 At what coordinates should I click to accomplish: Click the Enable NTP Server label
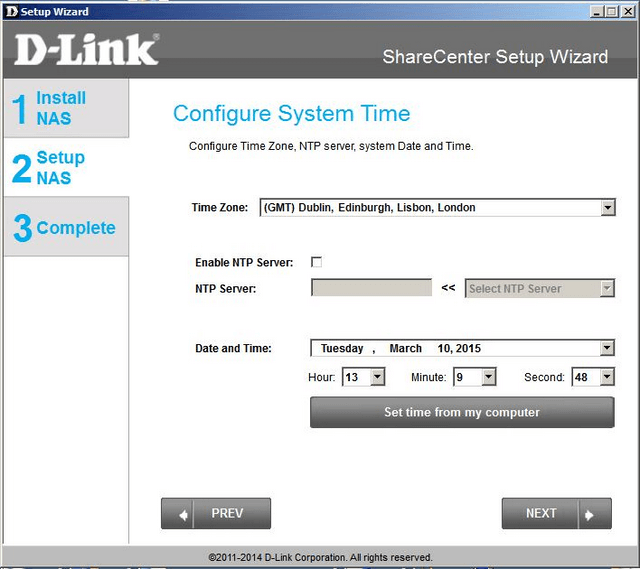tap(244, 262)
